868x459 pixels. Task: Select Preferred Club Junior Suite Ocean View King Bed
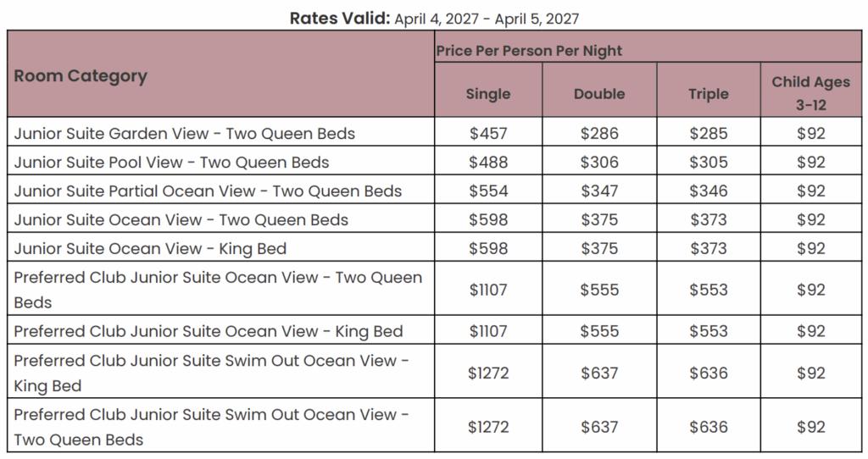(209, 331)
